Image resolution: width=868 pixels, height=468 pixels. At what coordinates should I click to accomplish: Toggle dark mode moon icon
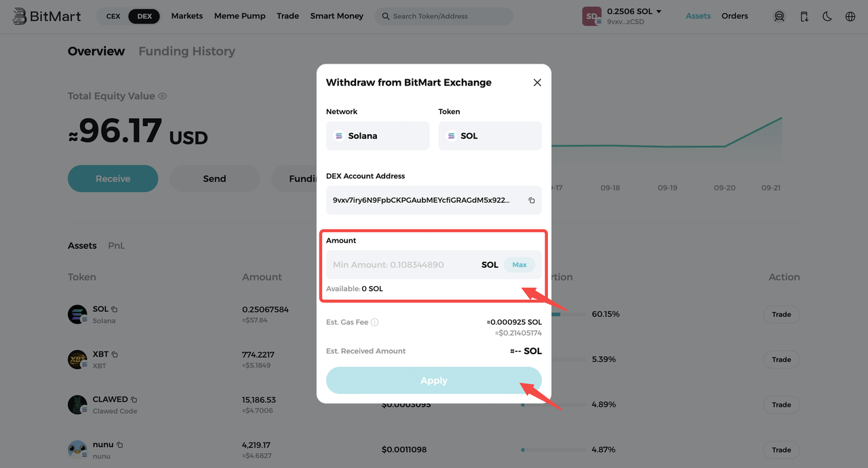827,16
